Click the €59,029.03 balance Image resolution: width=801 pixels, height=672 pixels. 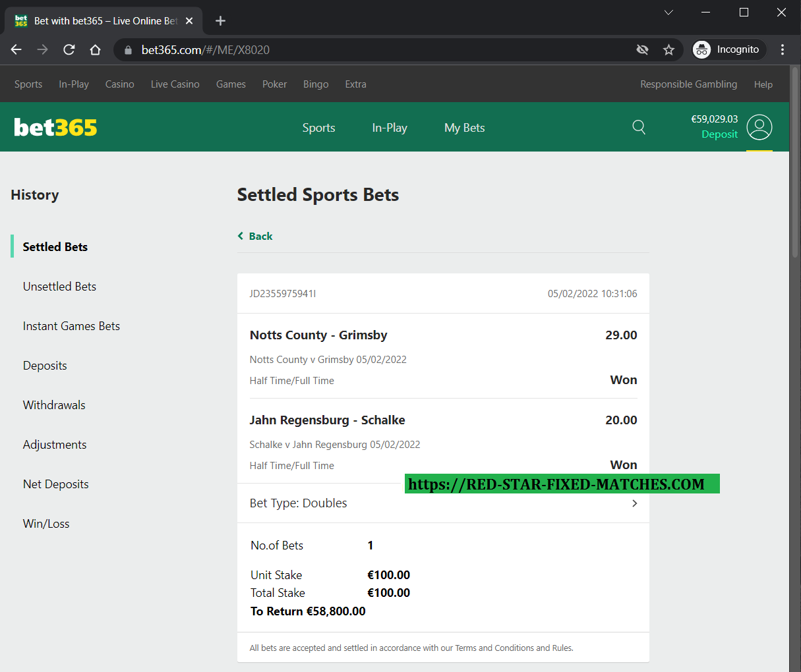[714, 119]
